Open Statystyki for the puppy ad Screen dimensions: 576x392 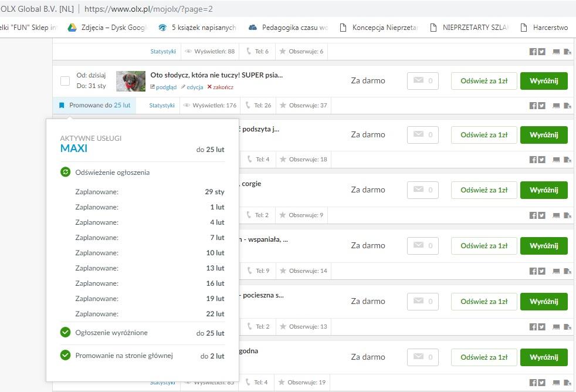(162, 106)
